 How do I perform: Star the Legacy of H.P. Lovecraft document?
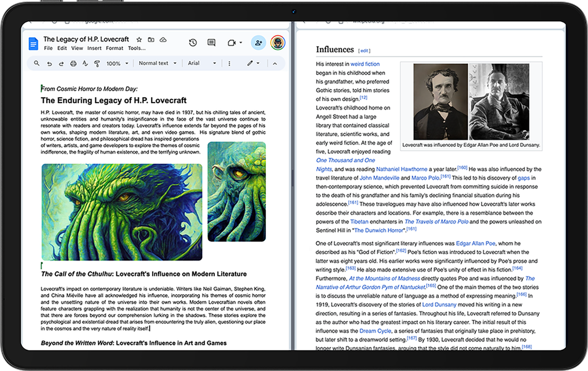tap(139, 39)
